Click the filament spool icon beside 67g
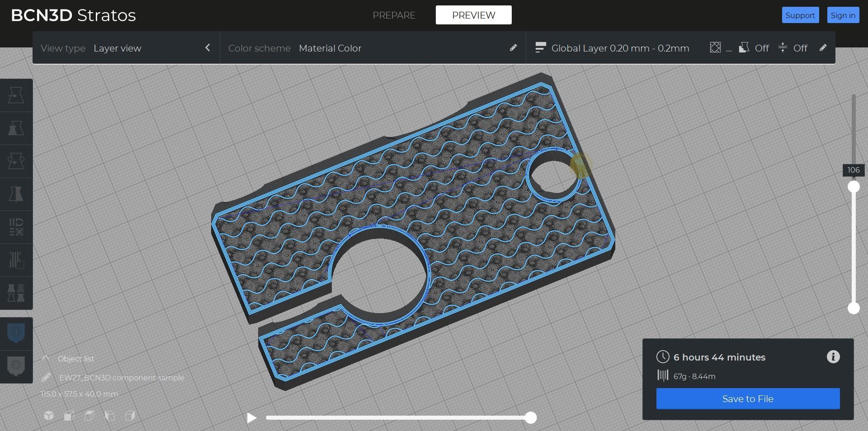This screenshot has width=868, height=431. [663, 375]
